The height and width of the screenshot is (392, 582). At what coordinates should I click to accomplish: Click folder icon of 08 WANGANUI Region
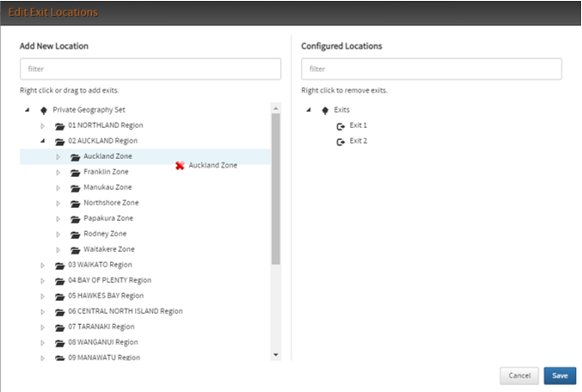coord(59,343)
